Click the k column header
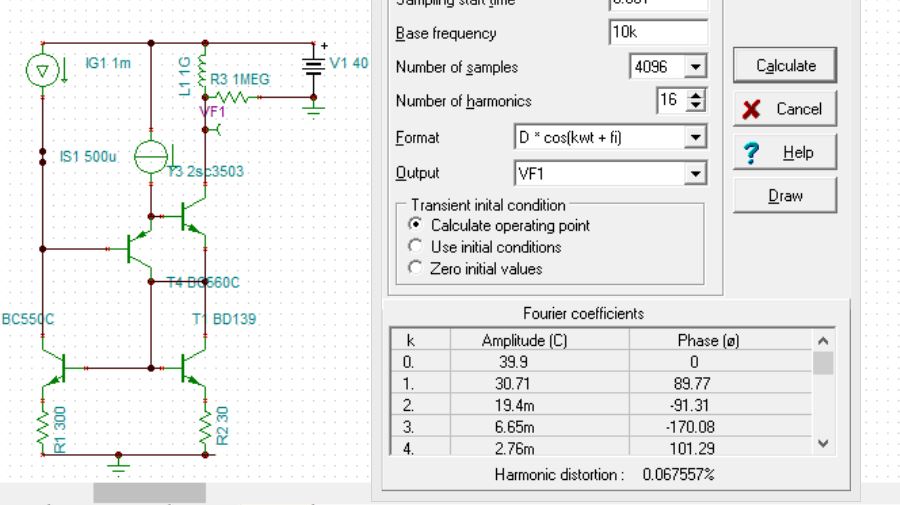 pyautogui.click(x=420, y=340)
